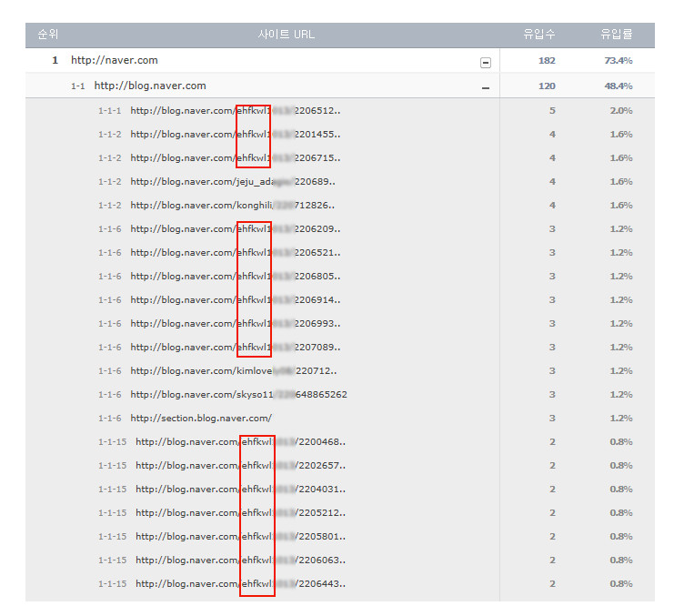674x616 pixels.
Task: Open the blog URL ending in 2206715..
Action: point(235,157)
